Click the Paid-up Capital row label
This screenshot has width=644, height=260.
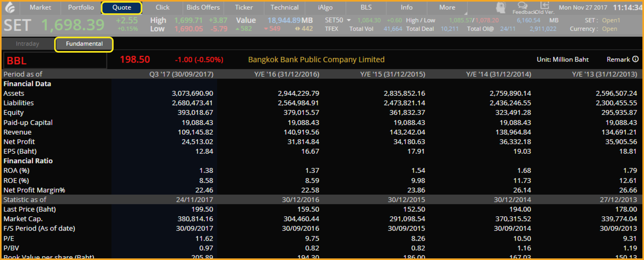(28, 123)
